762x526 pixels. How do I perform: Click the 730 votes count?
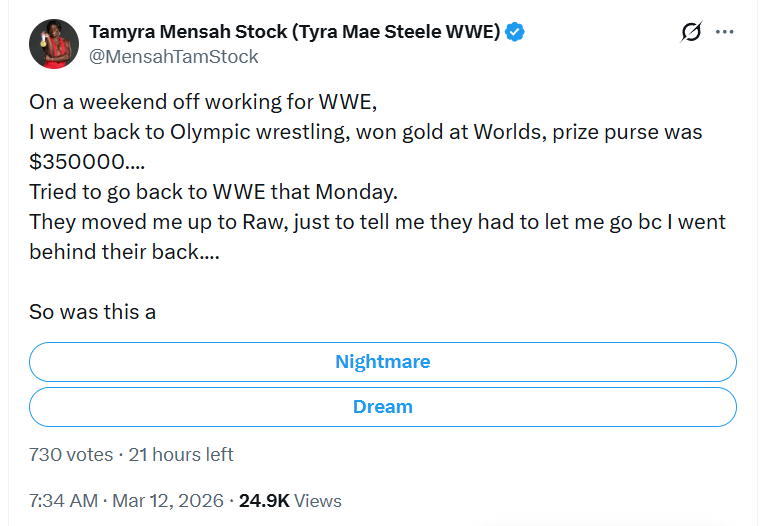click(71, 454)
